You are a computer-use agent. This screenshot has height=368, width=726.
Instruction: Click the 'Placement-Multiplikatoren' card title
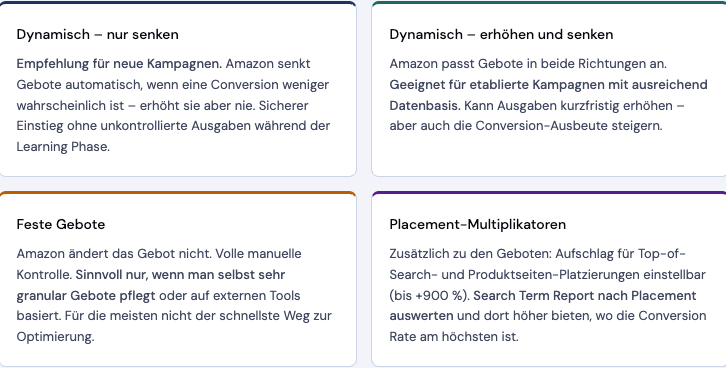[477, 225]
